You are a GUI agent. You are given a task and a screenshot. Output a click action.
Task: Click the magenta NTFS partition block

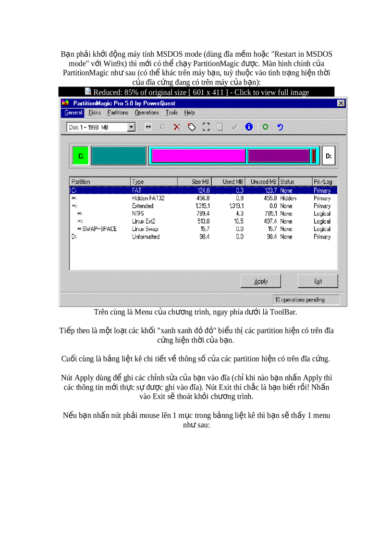click(198, 155)
